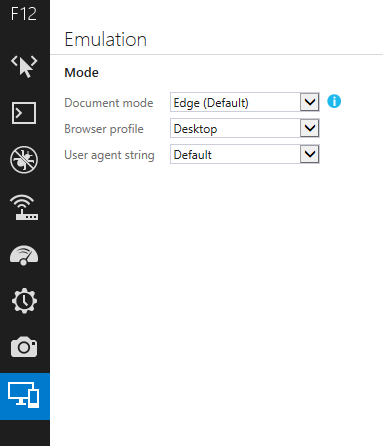The image size is (383, 446).
Task: Click the Emulation heading
Action: 106,39
